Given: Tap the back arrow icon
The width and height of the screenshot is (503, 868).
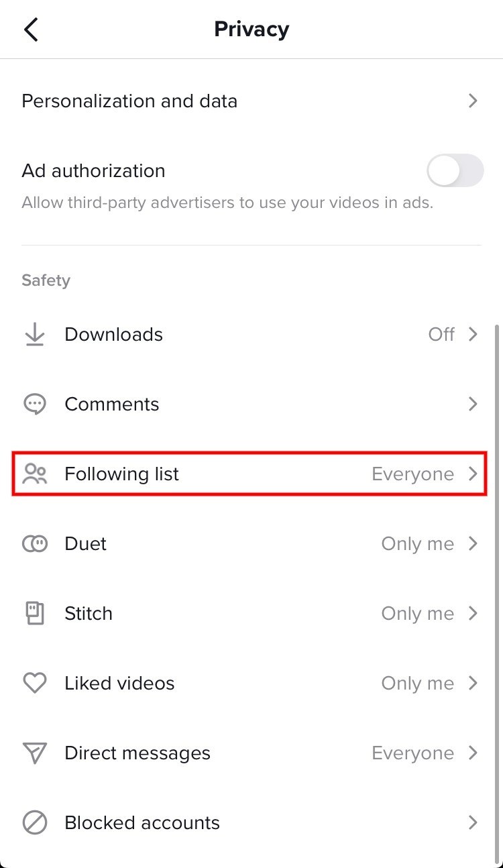Looking at the screenshot, I should [32, 30].
